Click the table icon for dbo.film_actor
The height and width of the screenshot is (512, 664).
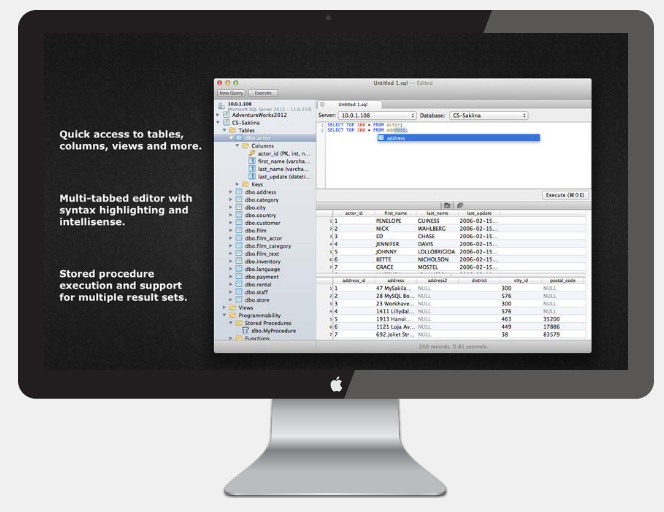(239, 238)
